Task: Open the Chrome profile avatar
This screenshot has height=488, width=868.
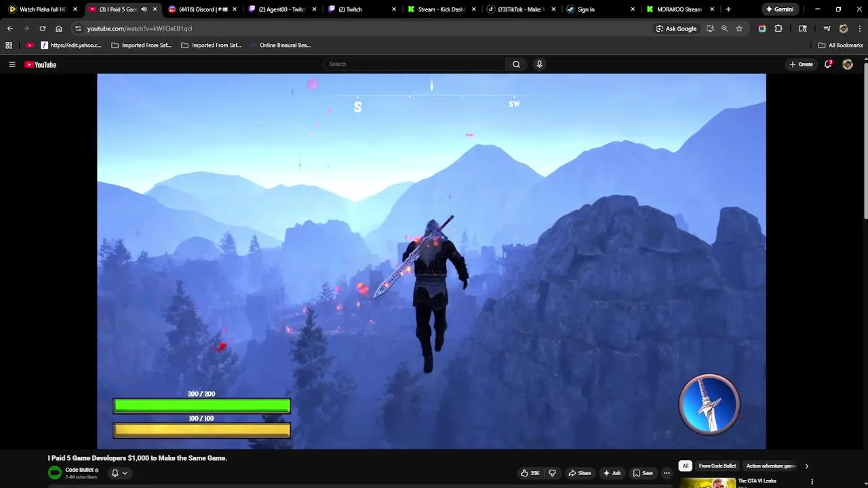Action: click(844, 28)
